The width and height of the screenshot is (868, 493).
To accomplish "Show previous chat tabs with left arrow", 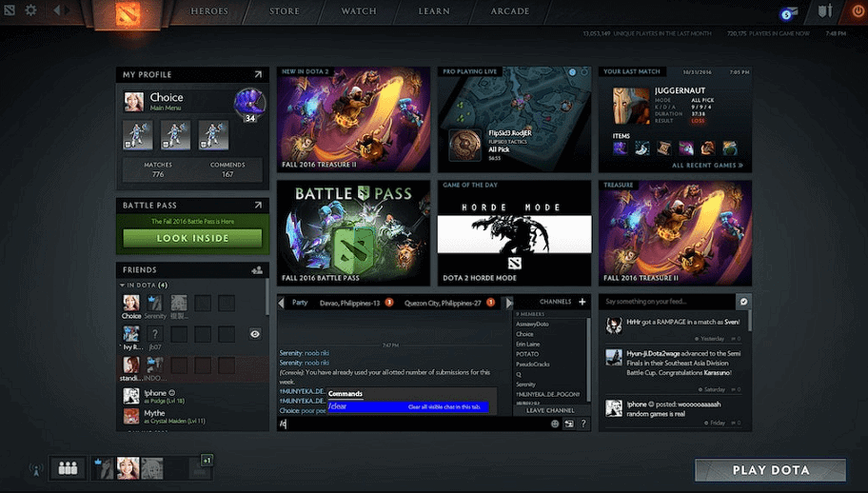I will tap(281, 303).
